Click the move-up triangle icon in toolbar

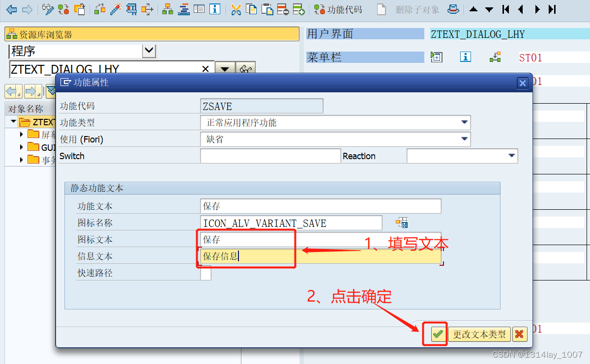473,9
